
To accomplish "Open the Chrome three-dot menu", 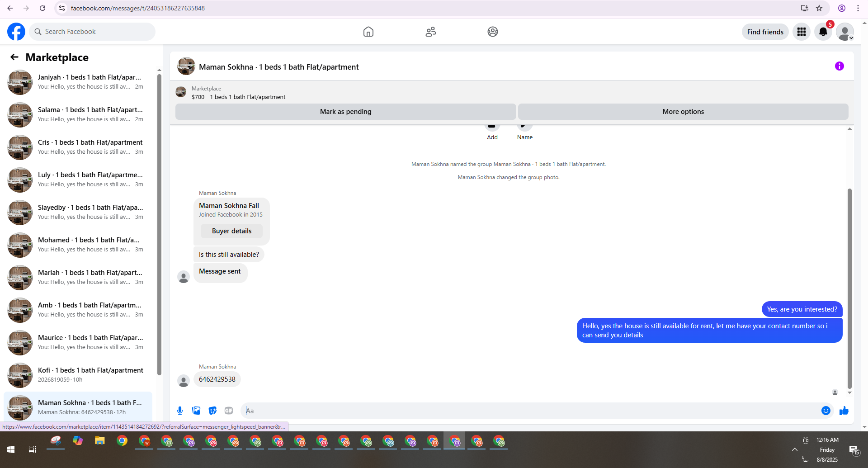I will pyautogui.click(x=858, y=8).
